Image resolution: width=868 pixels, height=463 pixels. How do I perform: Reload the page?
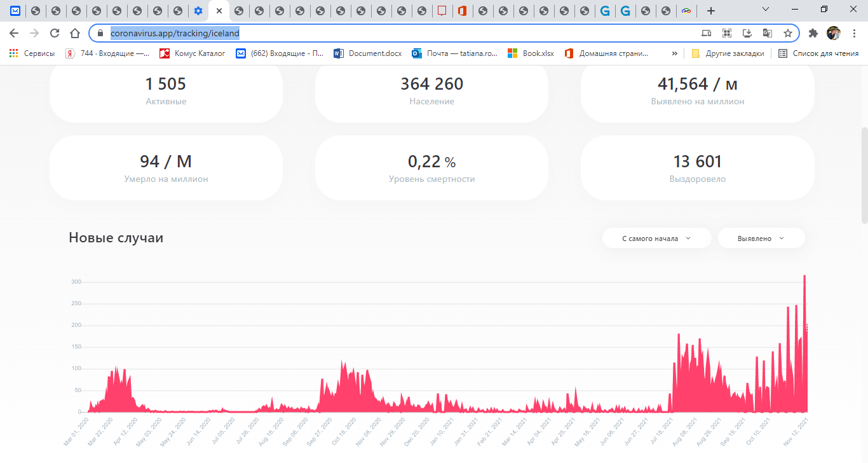(x=55, y=33)
